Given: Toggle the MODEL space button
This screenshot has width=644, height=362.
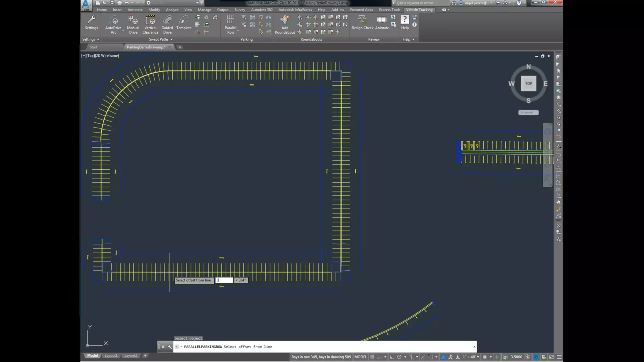Looking at the screenshot, I should coord(360,357).
